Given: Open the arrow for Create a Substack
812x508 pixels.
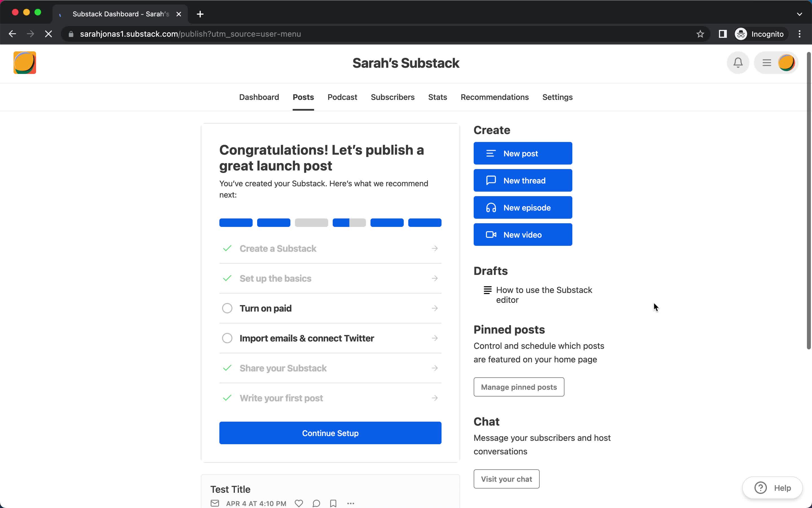Looking at the screenshot, I should (x=434, y=248).
